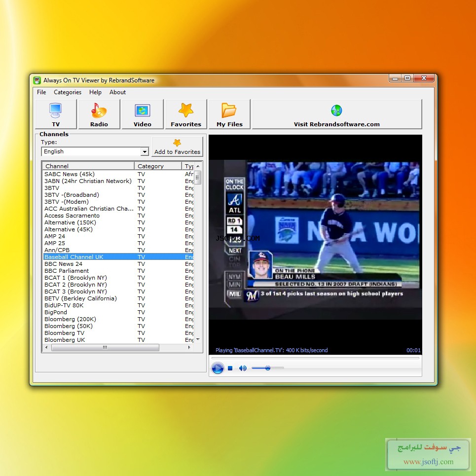The width and height of the screenshot is (476, 476).
Task: Maximize the Always On TV Viewer window
Action: pos(407,78)
